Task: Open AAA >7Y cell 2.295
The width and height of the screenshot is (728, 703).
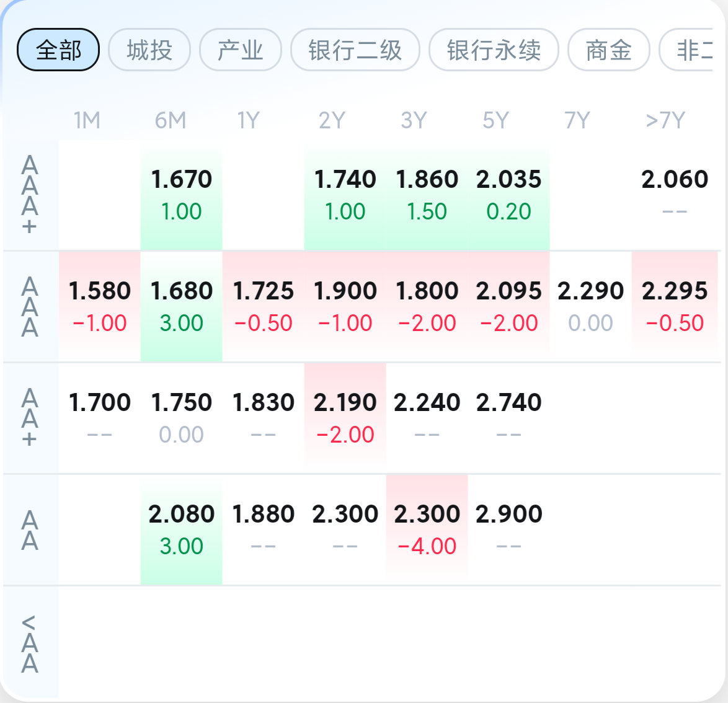Action: coord(675,307)
